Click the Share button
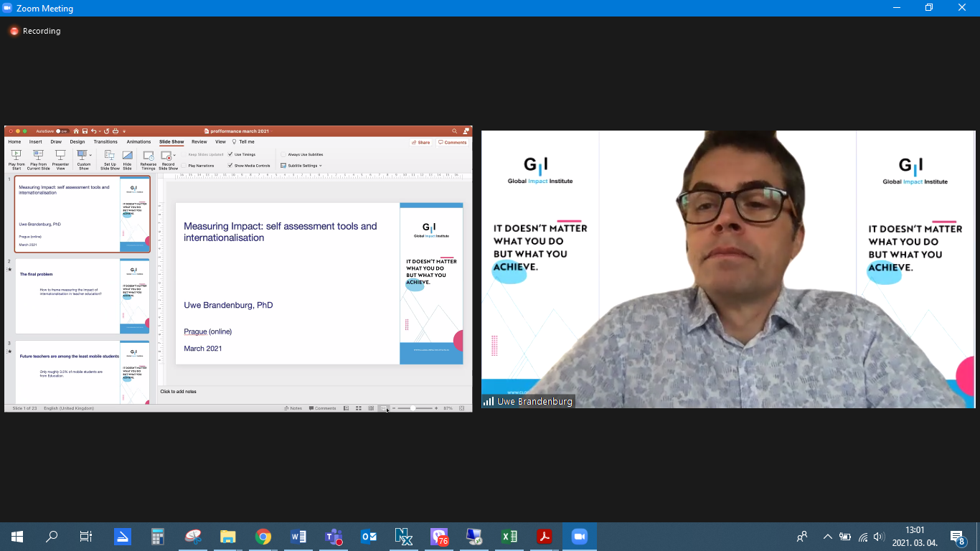 point(421,143)
